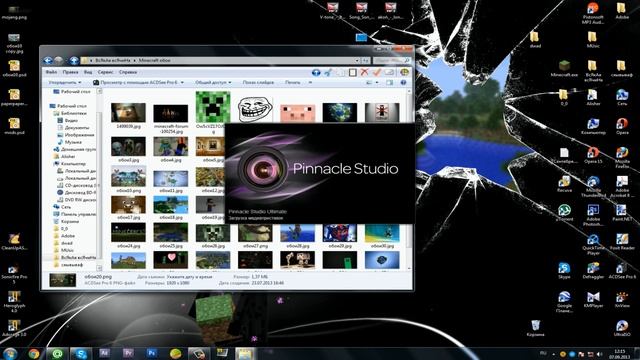Viewport: 640px width, 360px height.
Task: Click Adobe Premiere taskbar icon
Action: click(x=128, y=353)
